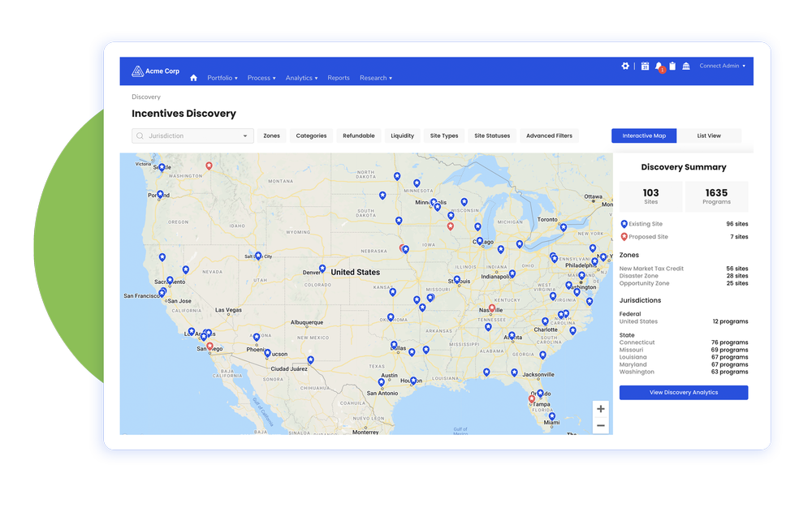
Task: Open settings via the gear icon
Action: coord(625,67)
